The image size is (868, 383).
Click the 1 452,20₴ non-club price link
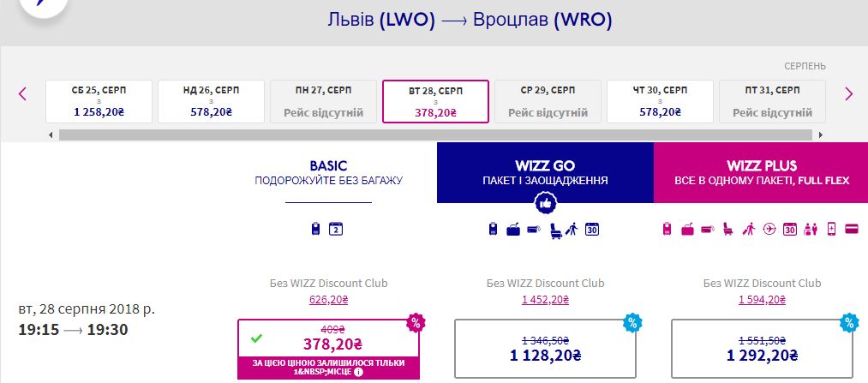(545, 299)
